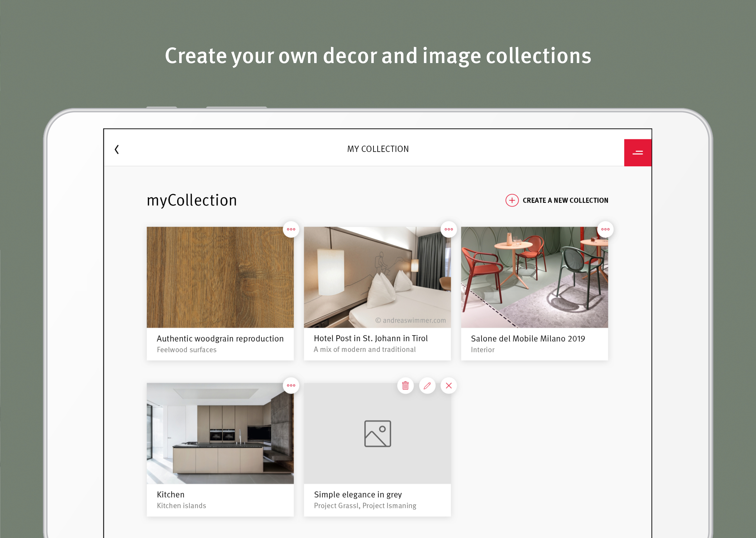
Task: Open options for Hotel Post card
Action: (x=449, y=229)
